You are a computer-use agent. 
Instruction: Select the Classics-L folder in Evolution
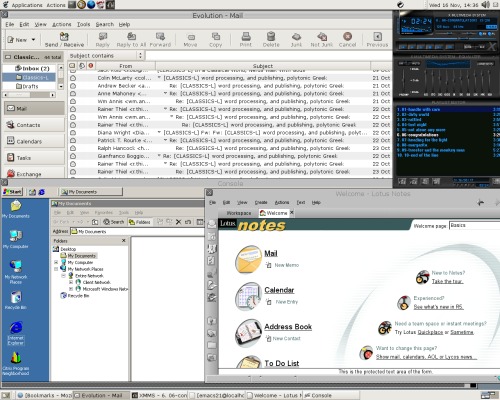click(x=29, y=77)
